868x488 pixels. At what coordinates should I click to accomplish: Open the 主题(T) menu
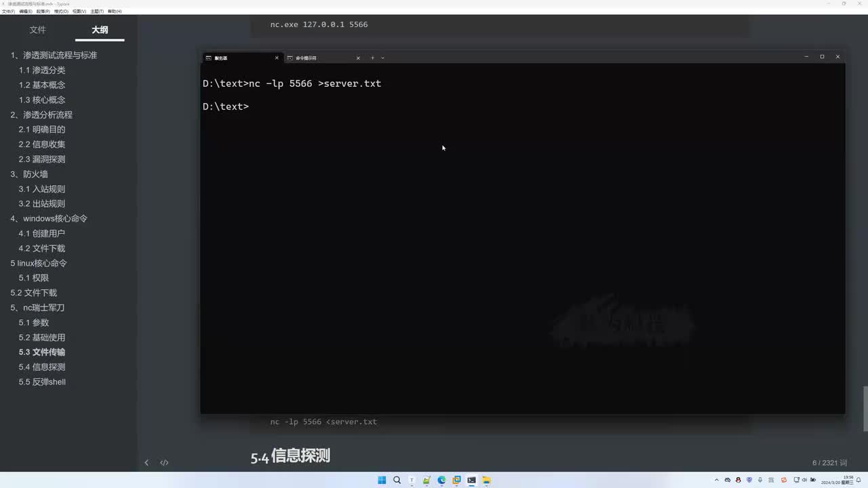pyautogui.click(x=97, y=12)
